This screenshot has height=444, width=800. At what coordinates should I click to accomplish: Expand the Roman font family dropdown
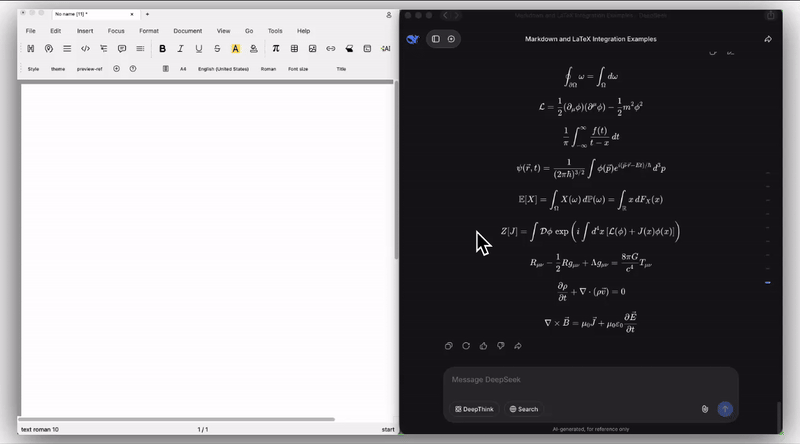click(268, 69)
